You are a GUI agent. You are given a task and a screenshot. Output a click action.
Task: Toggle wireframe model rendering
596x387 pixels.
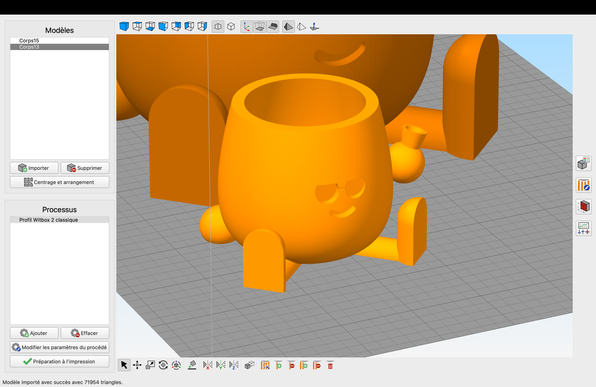coord(301,27)
